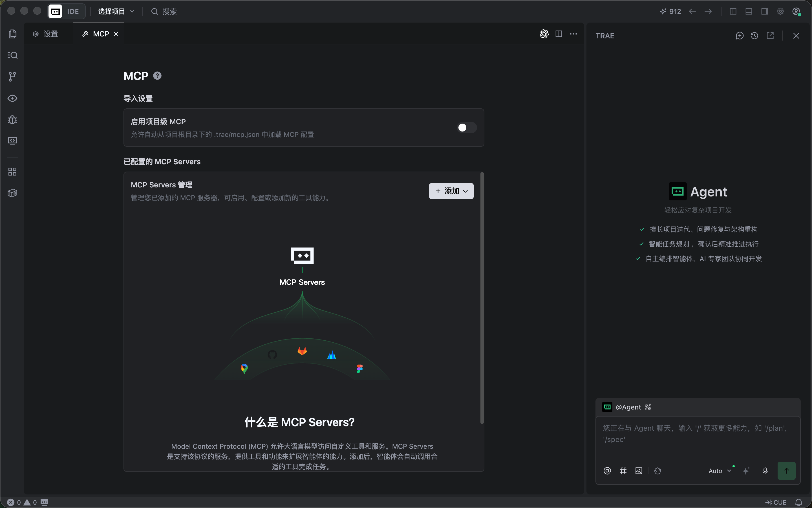The width and height of the screenshot is (812, 508).
Task: Start voice input with microphone icon
Action: click(765, 471)
